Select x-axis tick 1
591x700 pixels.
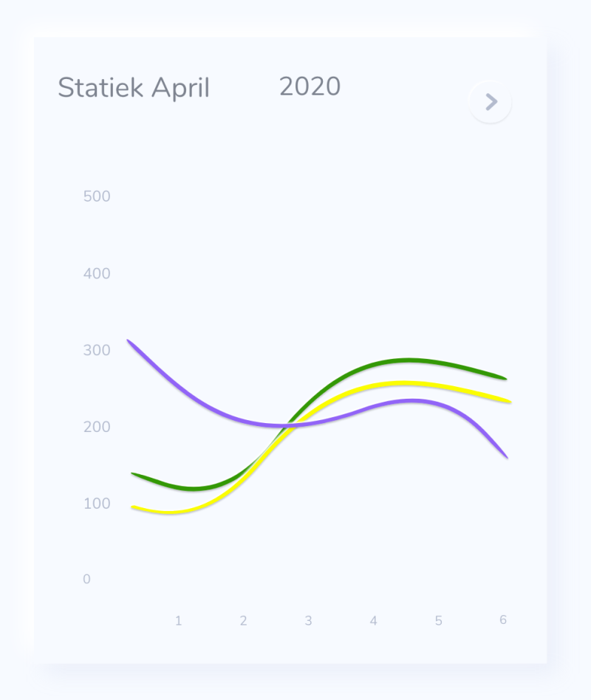pyautogui.click(x=178, y=620)
